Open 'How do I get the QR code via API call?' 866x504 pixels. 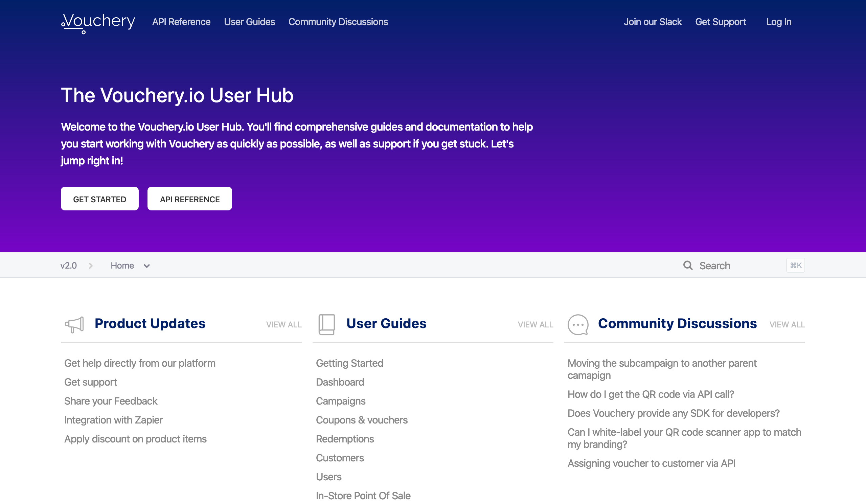click(x=651, y=394)
